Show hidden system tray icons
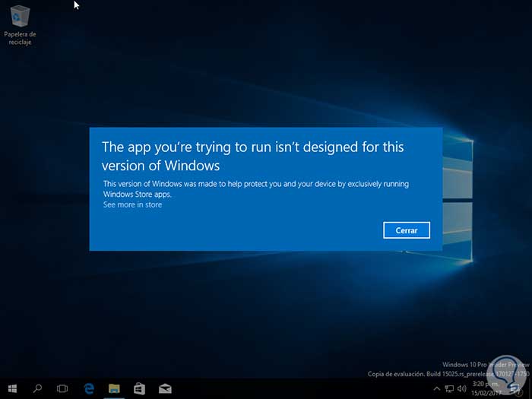The image size is (532, 399). 437,388
